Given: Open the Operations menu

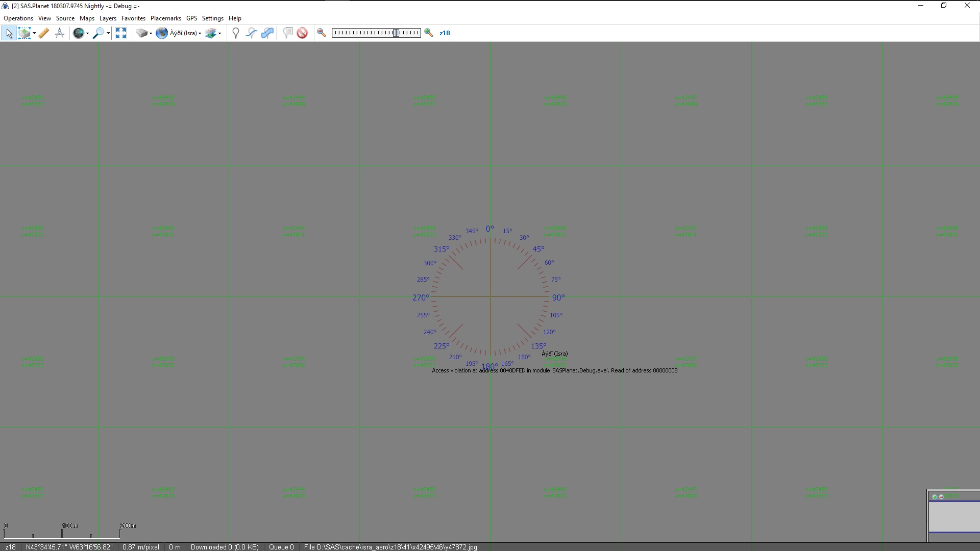Looking at the screenshot, I should click(x=18, y=18).
